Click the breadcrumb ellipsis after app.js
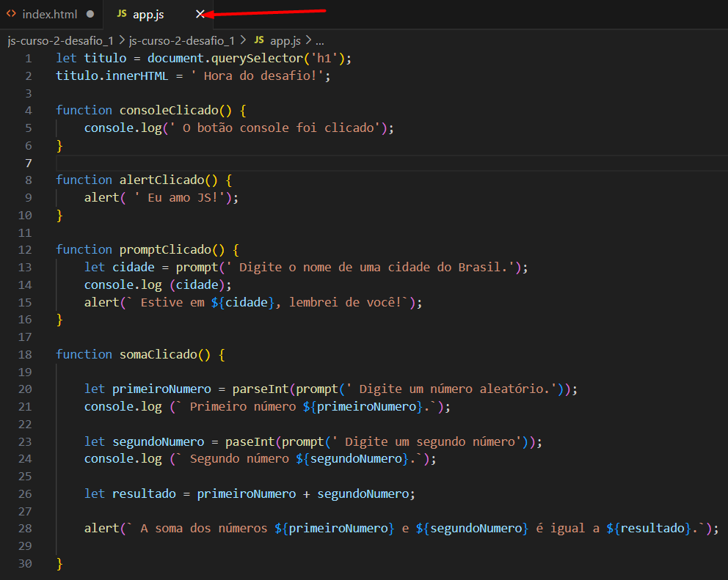This screenshot has width=728, height=580. click(x=320, y=41)
